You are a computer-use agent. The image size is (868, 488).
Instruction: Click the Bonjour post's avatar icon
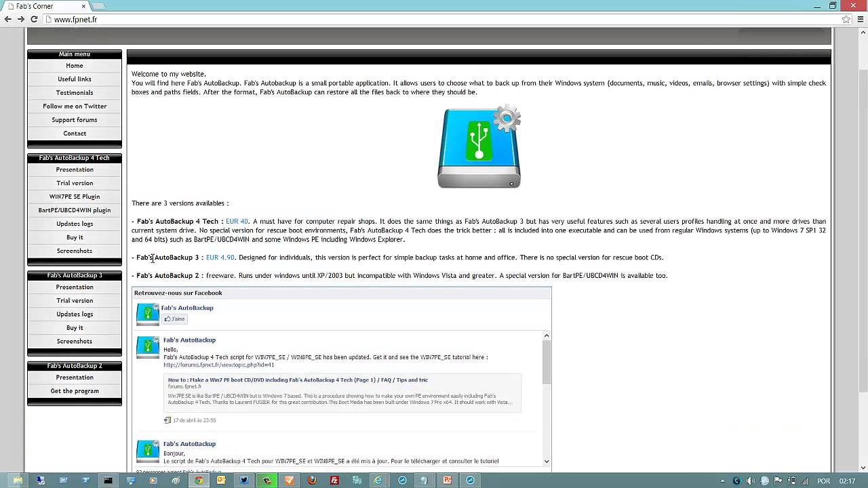tap(148, 451)
